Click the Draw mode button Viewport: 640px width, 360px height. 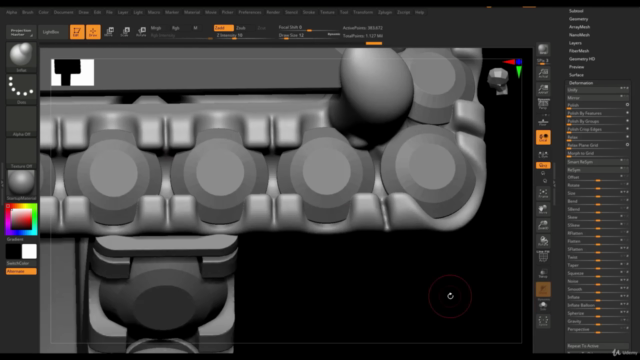[93, 32]
